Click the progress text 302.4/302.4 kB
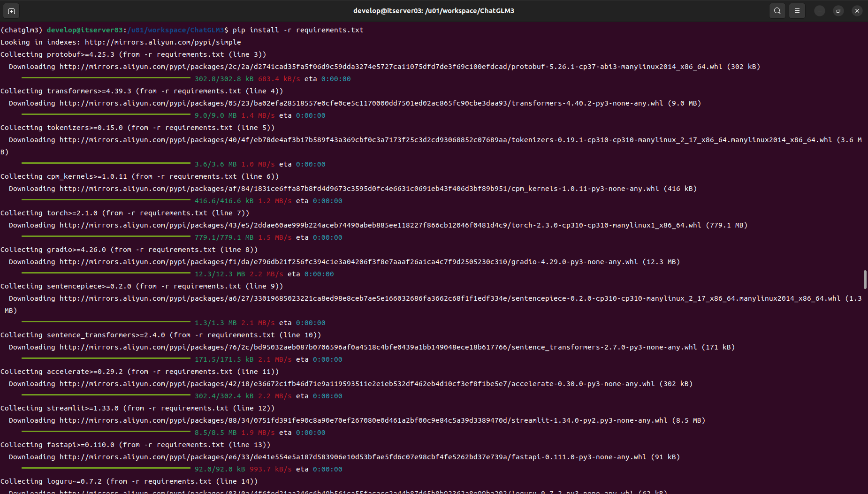Screen dimensions: 868x494 click(x=224, y=396)
